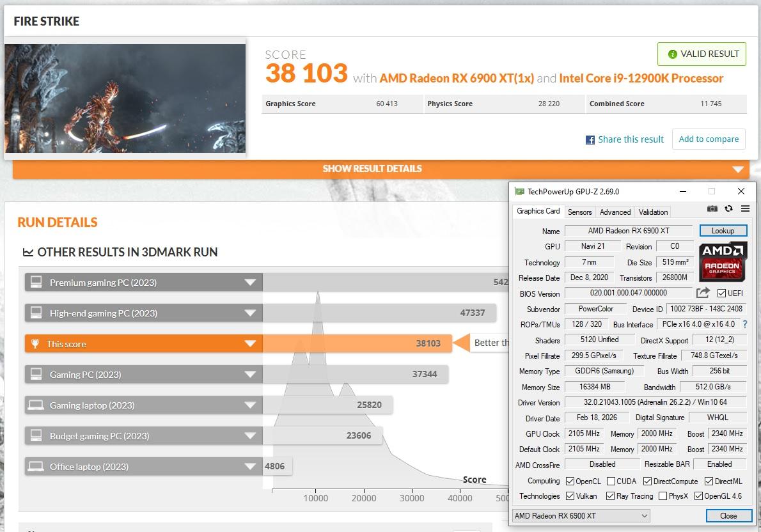Expand the Premium gaming PC (2023) row
This screenshot has height=532, width=761.
250,283
